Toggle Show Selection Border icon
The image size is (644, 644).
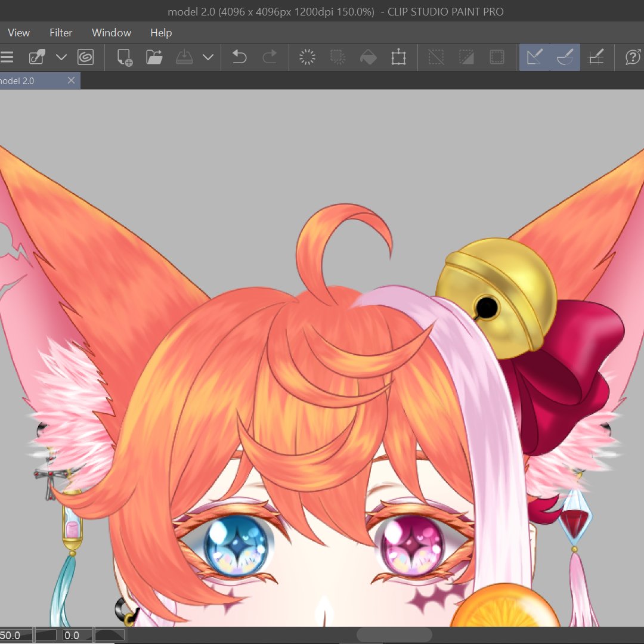497,57
